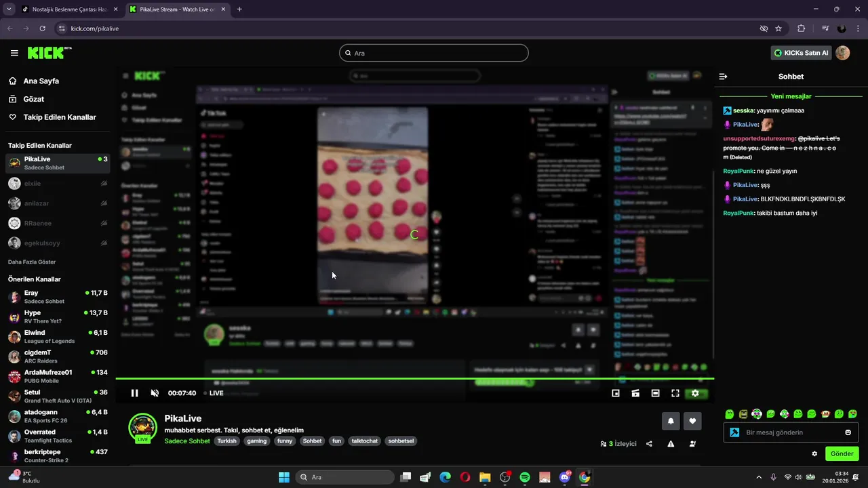Create a clip with the clapperboard icon
Image resolution: width=868 pixels, height=488 pixels.
pos(635,393)
